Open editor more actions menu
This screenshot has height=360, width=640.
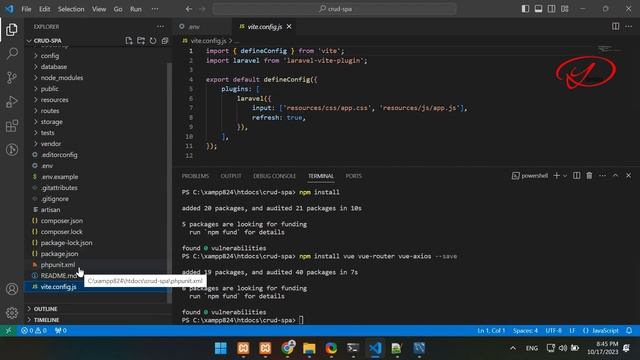pos(629,27)
